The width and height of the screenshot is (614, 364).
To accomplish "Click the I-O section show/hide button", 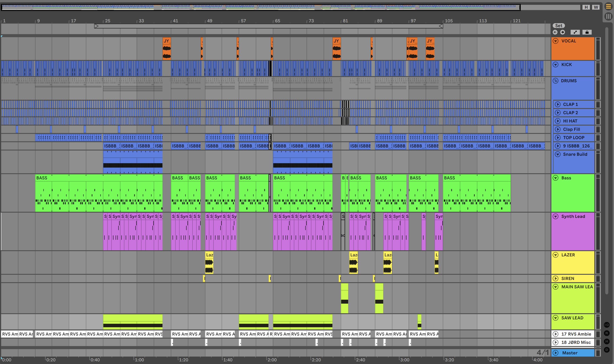I will coord(607,325).
